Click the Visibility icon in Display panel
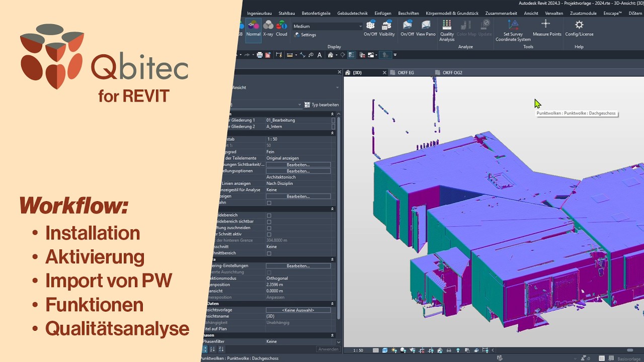The height and width of the screenshot is (362, 644). tap(387, 29)
